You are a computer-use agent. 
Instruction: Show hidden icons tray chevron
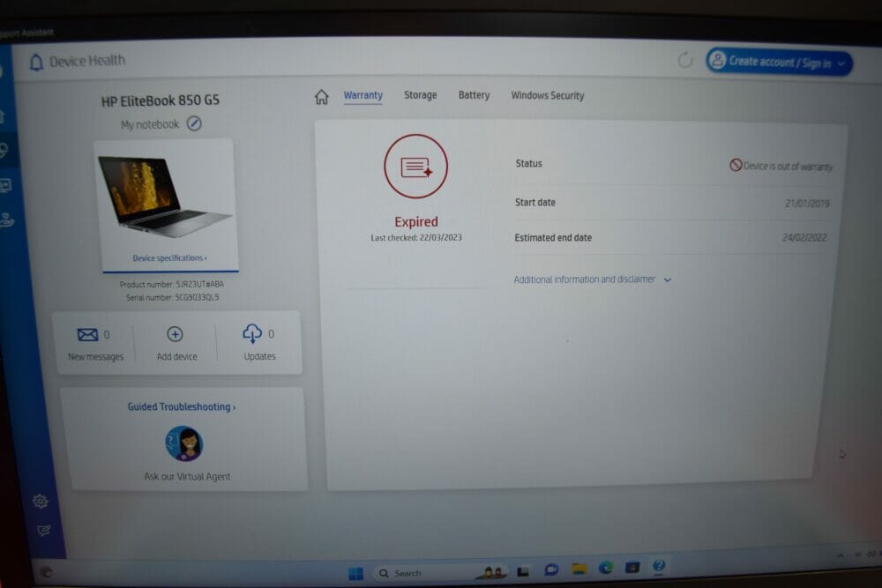(841, 555)
